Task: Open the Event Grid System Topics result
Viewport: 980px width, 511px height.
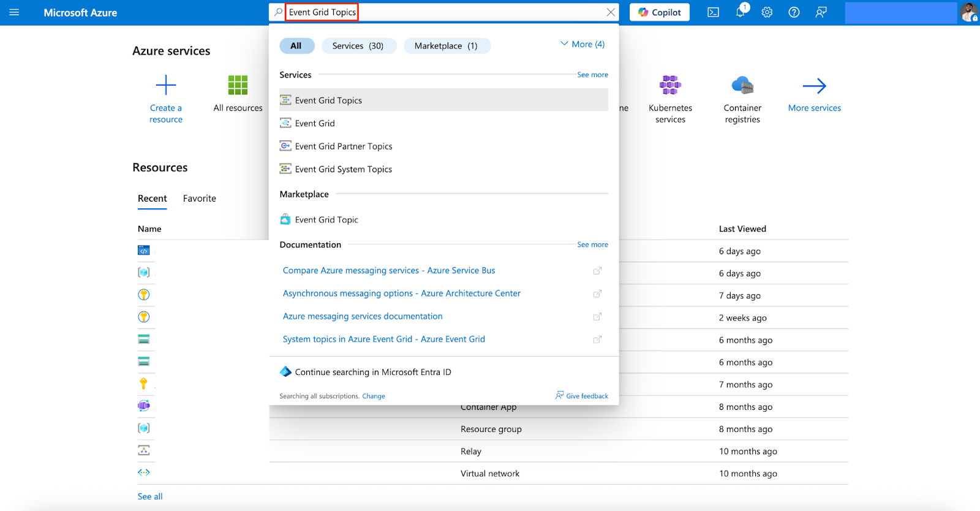Action: 443,169
